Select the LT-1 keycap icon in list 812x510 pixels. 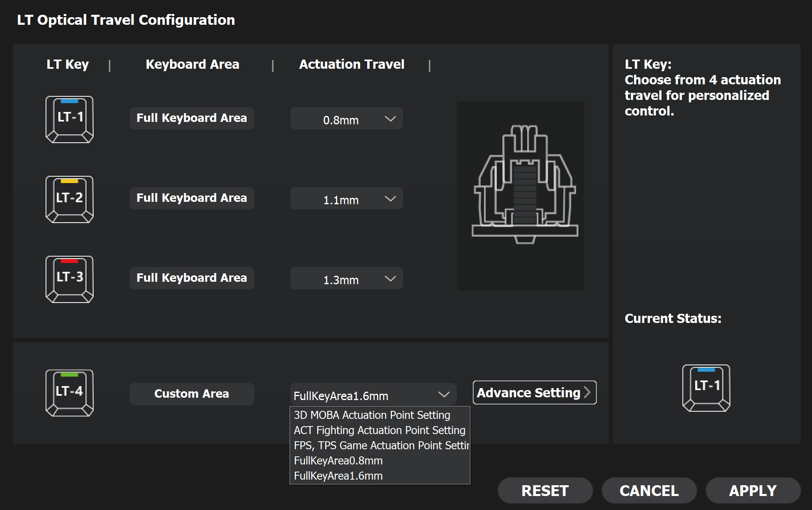click(x=70, y=120)
